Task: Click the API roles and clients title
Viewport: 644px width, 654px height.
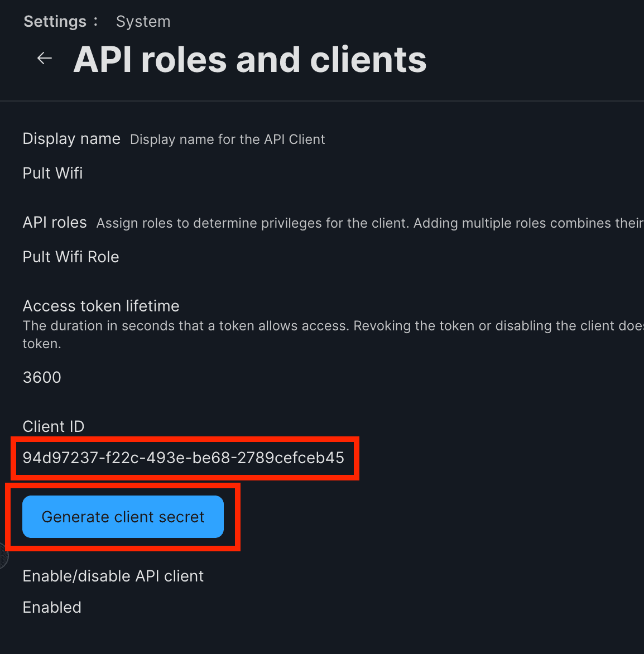Action: coord(249,60)
